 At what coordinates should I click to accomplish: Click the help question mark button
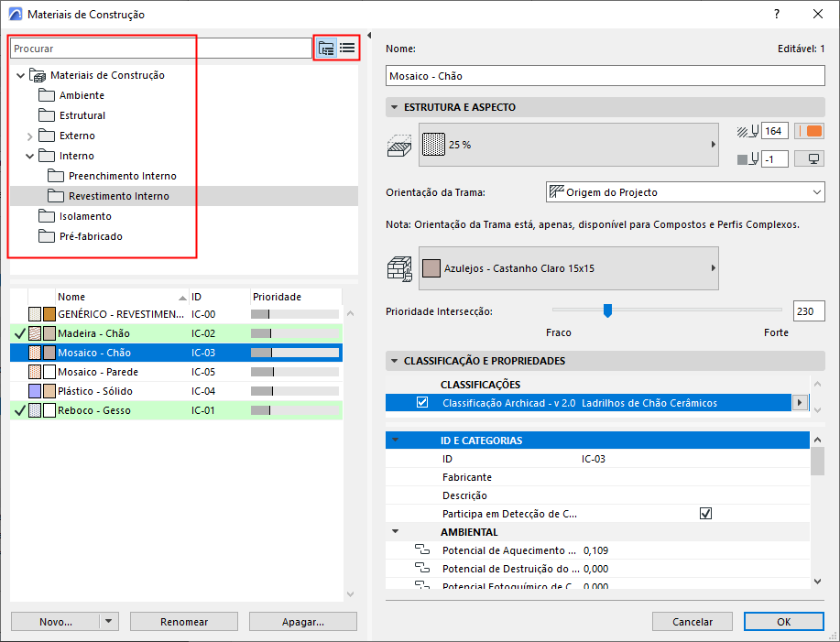pos(777,15)
